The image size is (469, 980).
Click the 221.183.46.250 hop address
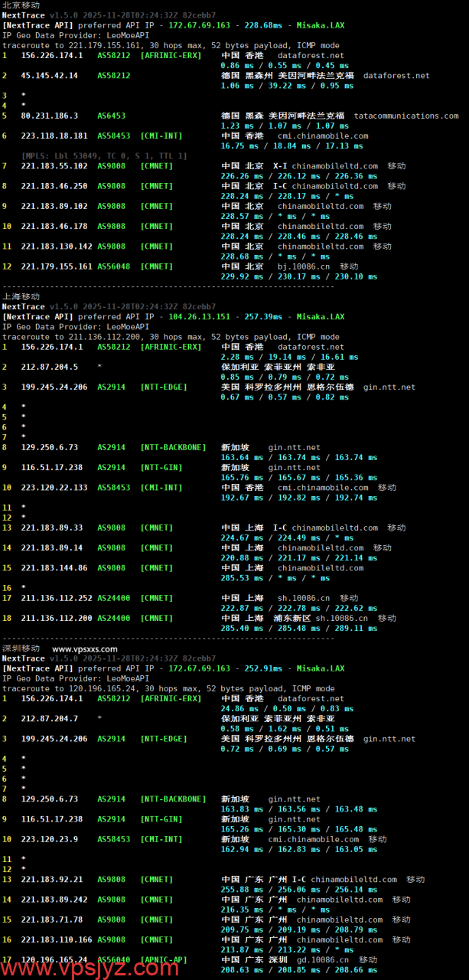[54, 185]
